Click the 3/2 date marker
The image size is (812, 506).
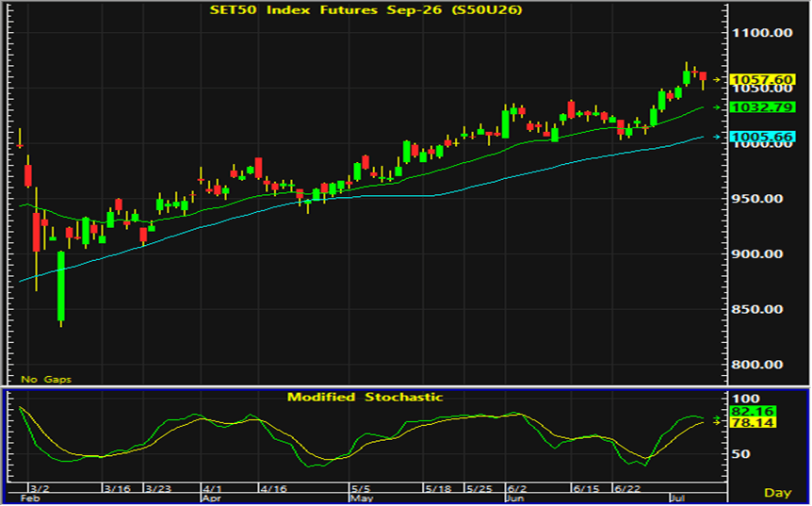tap(40, 488)
